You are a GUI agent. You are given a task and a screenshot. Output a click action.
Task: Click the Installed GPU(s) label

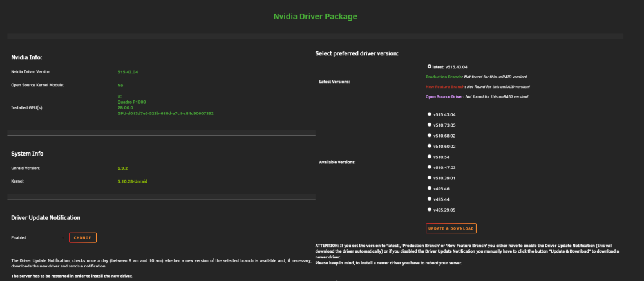(x=27, y=108)
